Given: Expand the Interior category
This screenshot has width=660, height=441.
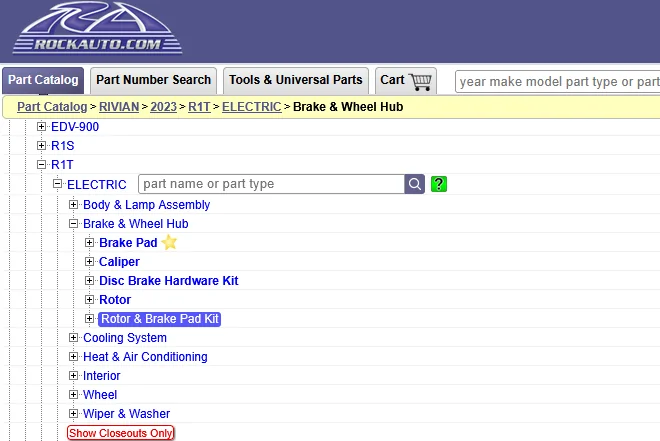Looking at the screenshot, I should pos(73,375).
